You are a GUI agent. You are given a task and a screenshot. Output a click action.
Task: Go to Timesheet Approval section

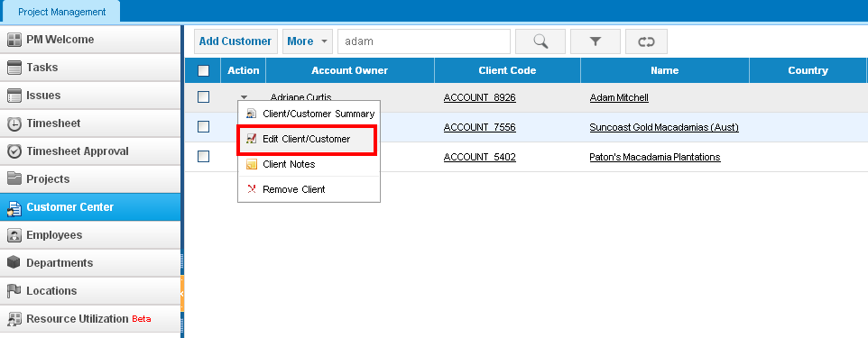90,151
